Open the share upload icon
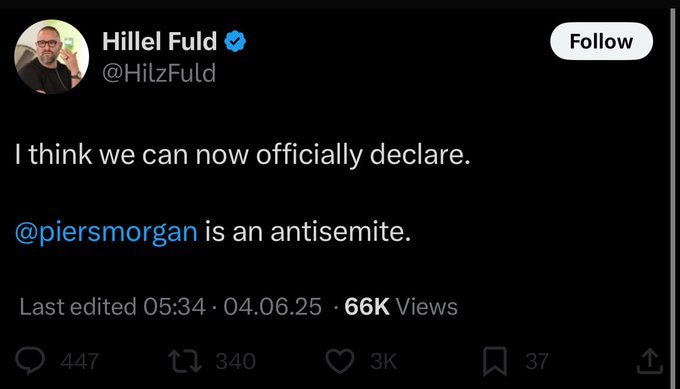This screenshot has width=680, height=389. tap(650, 361)
